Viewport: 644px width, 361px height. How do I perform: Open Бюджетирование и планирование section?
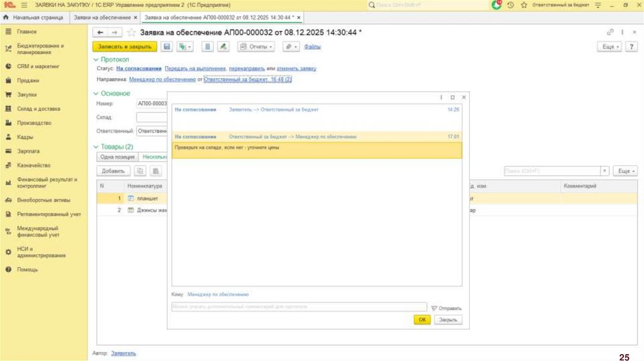[x=40, y=49]
